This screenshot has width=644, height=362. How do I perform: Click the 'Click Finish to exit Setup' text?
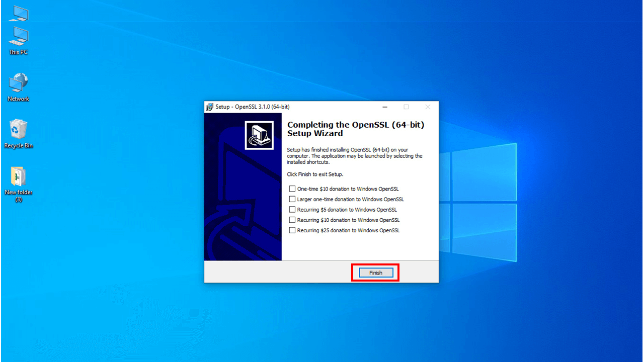tap(315, 174)
